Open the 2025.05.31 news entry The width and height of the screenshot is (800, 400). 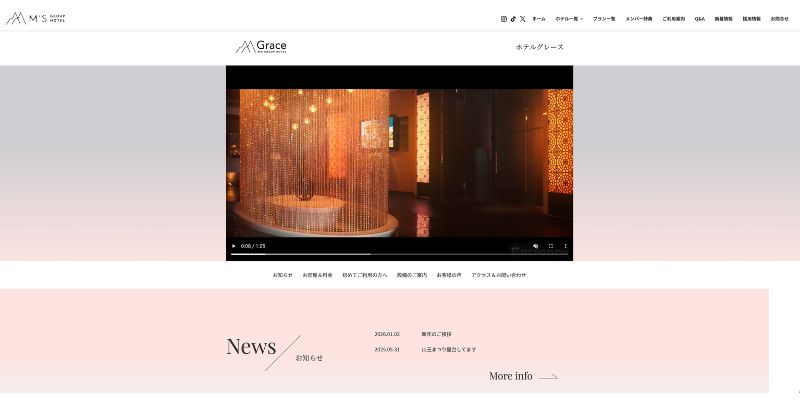448,350
